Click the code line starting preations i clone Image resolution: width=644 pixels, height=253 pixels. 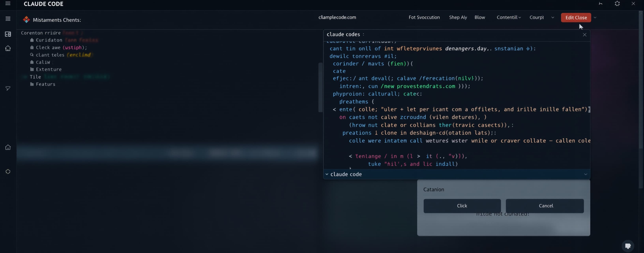point(419,133)
